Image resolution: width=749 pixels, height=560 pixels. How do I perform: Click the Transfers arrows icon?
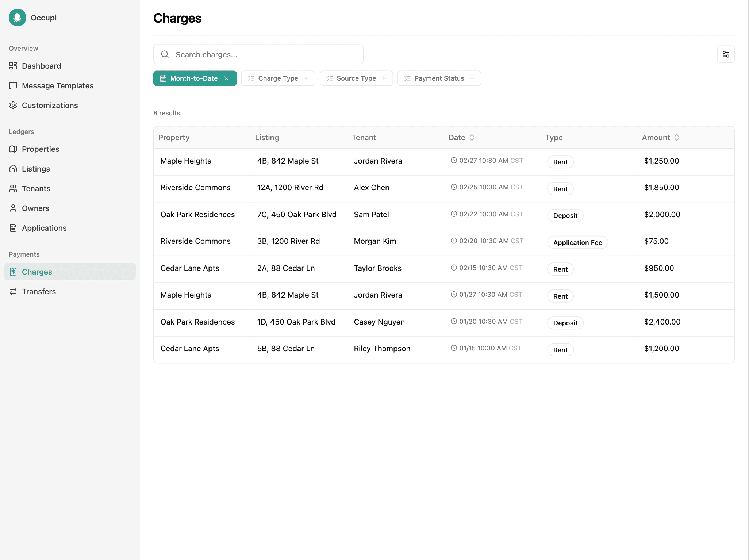click(13, 291)
